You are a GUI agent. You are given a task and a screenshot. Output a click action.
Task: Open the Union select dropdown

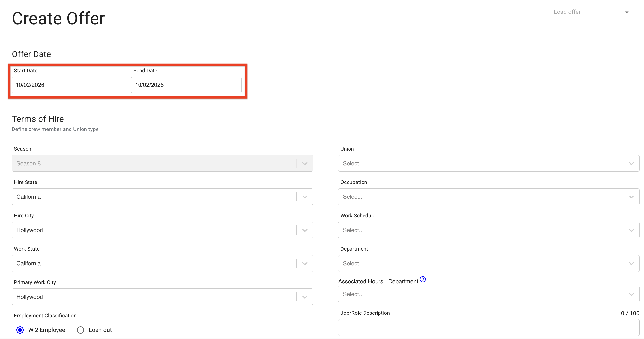(x=489, y=164)
